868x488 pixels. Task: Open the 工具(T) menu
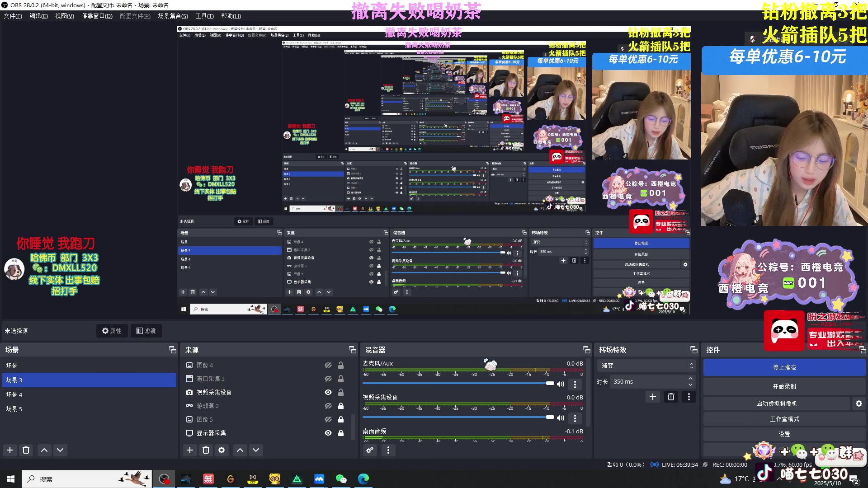[x=204, y=16]
